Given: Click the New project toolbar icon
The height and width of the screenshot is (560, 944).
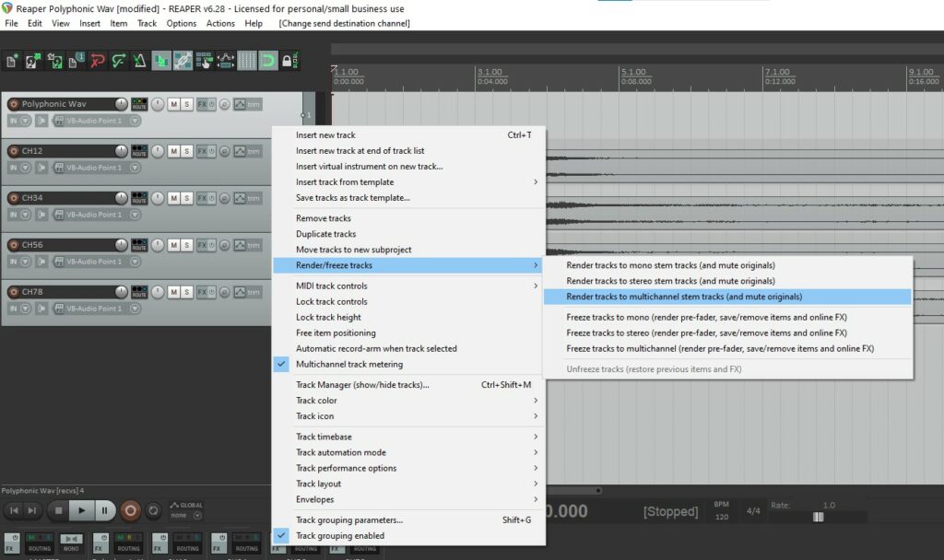Looking at the screenshot, I should [11, 61].
